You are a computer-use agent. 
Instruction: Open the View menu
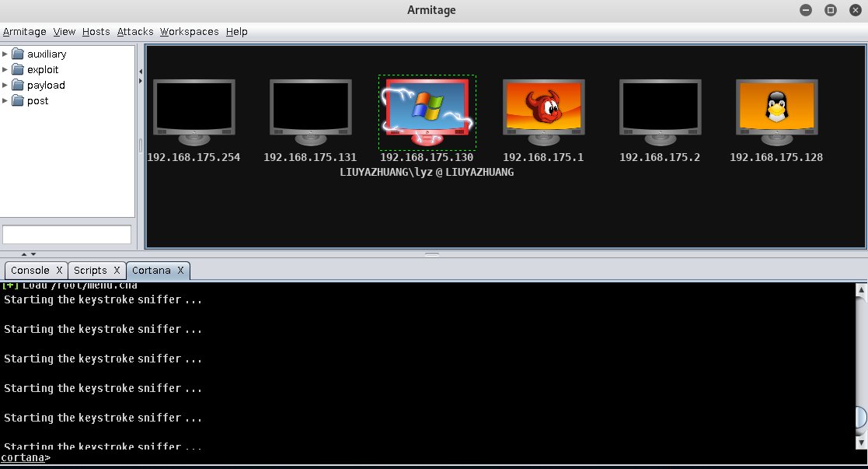(x=64, y=32)
